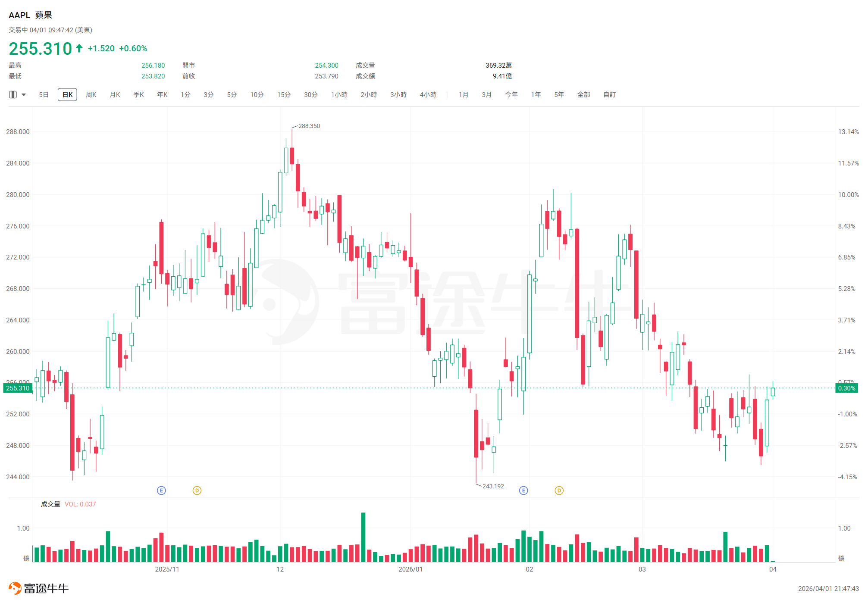Click the 288.350 high price label
868x603 pixels.
click(x=309, y=126)
